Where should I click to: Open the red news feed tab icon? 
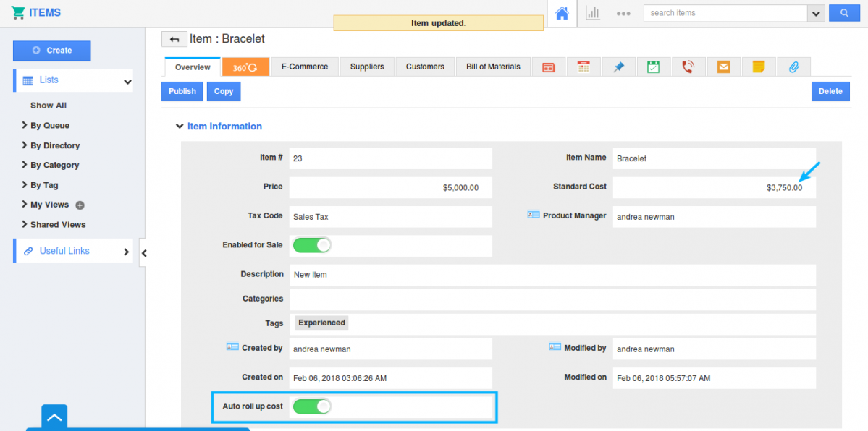(x=549, y=67)
